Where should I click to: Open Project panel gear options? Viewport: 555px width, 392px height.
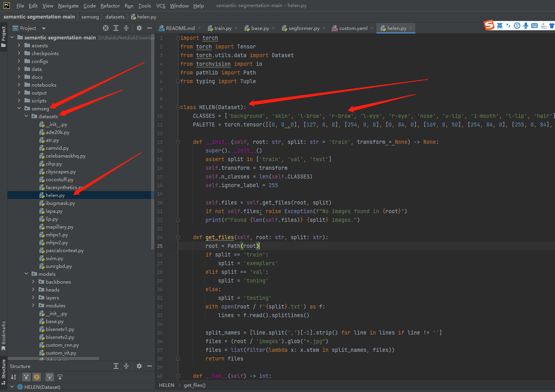pos(139,28)
